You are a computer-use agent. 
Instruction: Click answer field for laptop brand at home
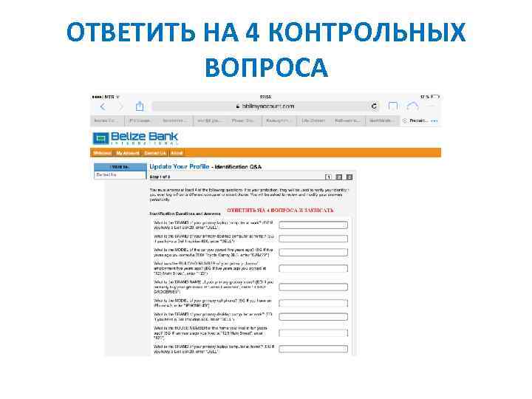pos(313,349)
